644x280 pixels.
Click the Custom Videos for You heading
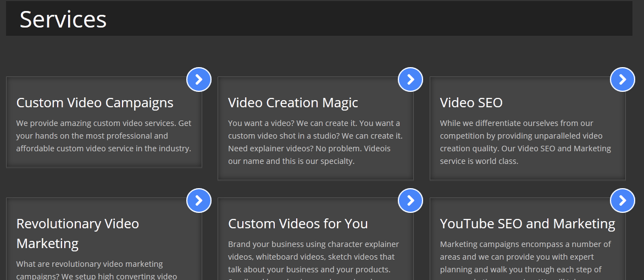tap(298, 224)
